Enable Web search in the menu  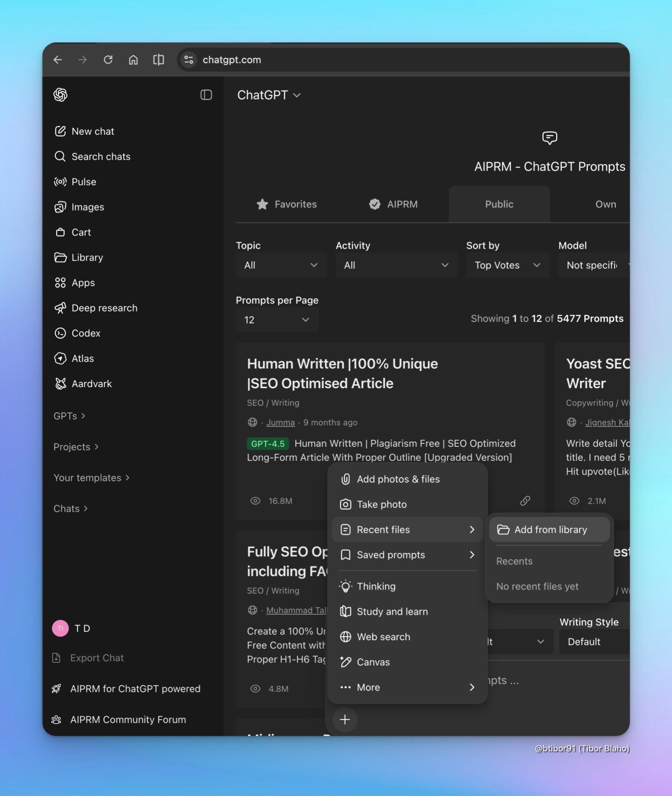(383, 637)
